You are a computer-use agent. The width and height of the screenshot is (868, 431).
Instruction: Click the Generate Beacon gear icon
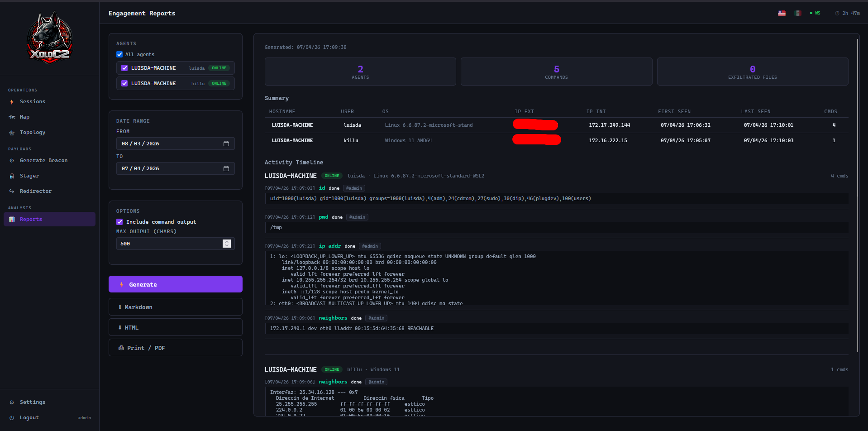[12, 161]
